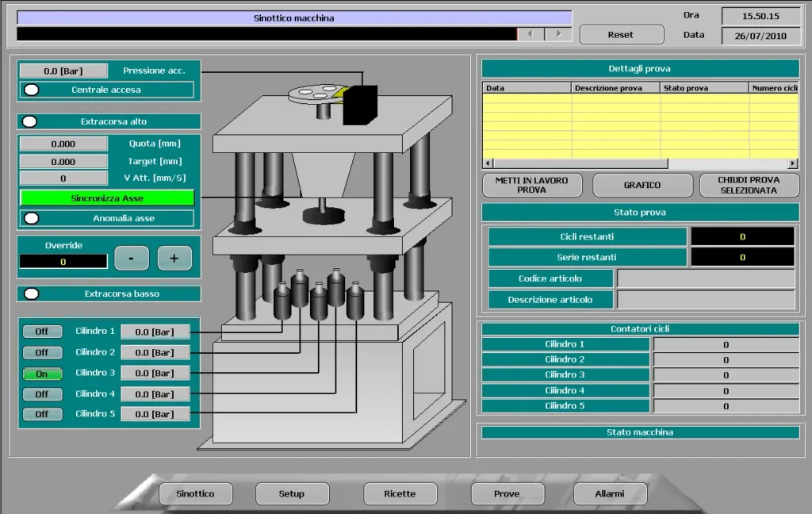The width and height of the screenshot is (812, 514).
Task: Click the Extracorsa alto indicator light
Action: tap(30, 122)
